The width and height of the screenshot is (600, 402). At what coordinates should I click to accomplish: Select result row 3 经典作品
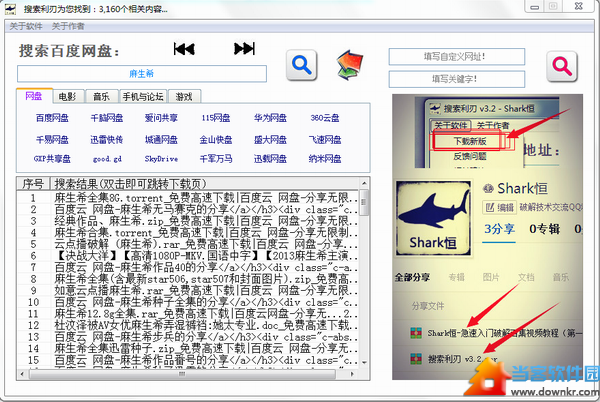pos(188,221)
